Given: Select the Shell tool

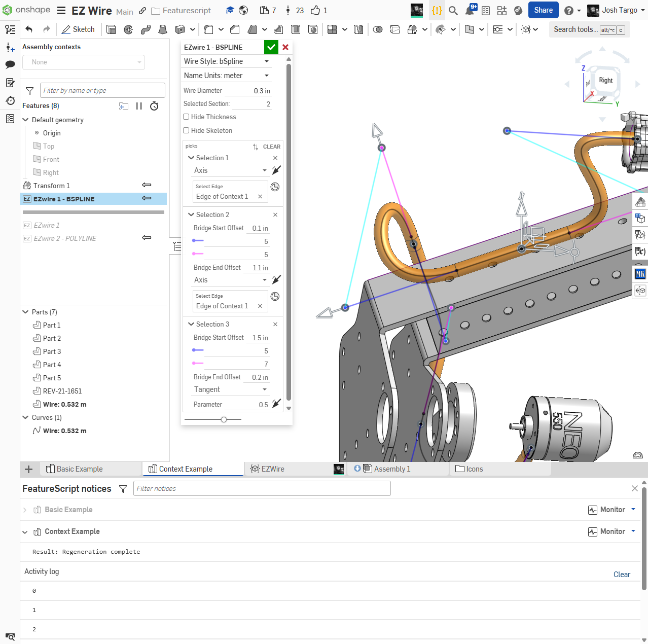Looking at the screenshot, I should click(296, 29).
